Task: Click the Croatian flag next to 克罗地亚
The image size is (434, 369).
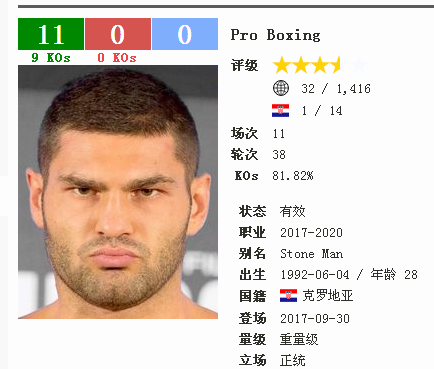Action: pyautogui.click(x=288, y=296)
